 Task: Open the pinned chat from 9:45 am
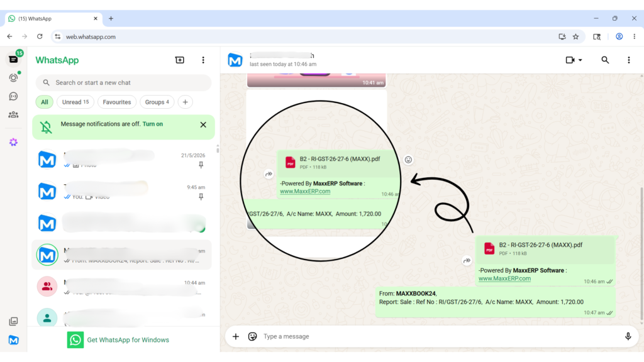click(121, 191)
